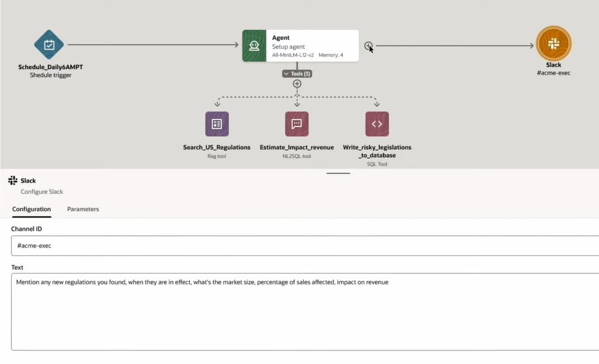Click the 'Shedule trigger' caption
This screenshot has height=364, width=599.
coord(50,75)
